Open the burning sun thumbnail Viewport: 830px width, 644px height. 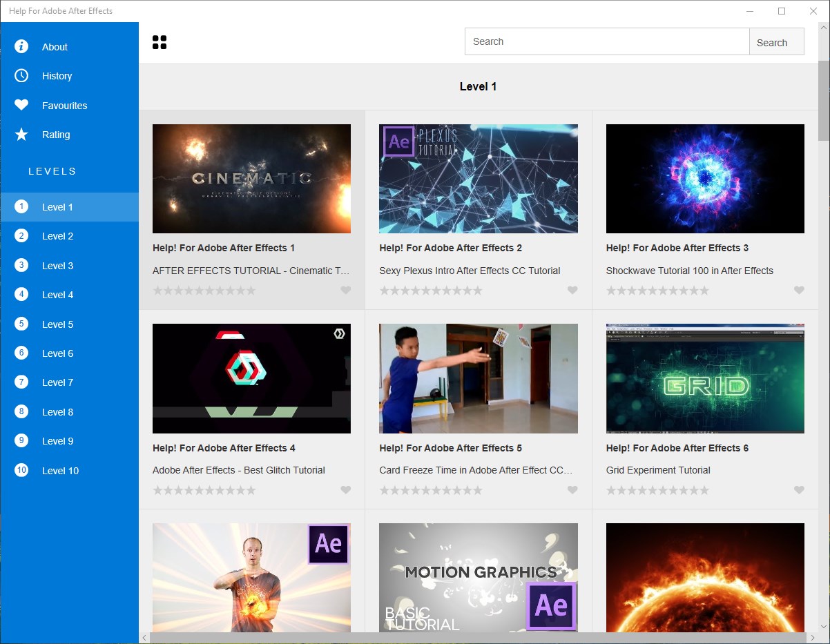[705, 577]
